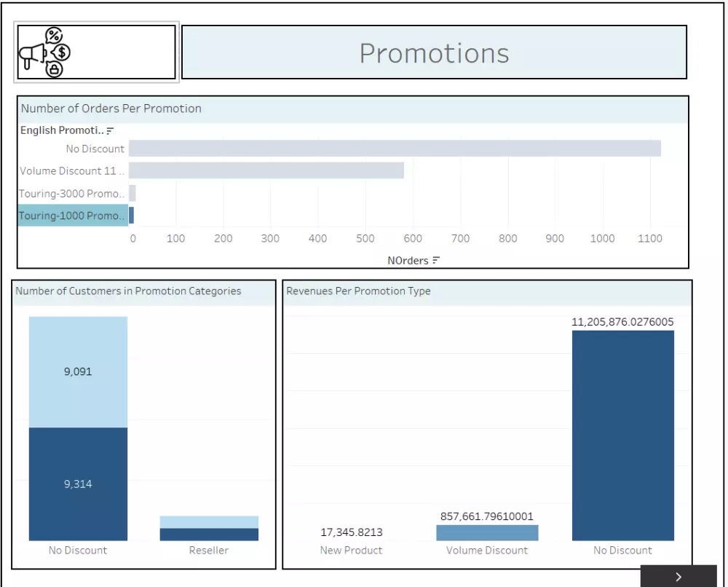728x587 pixels.
Task: Select the Reseller bar in customer chart
Action: click(x=209, y=528)
